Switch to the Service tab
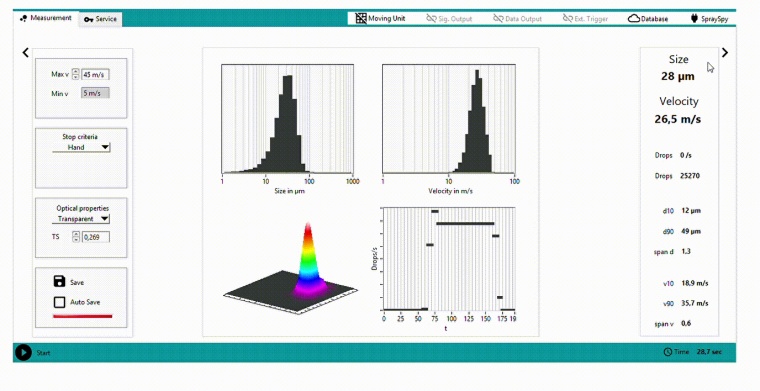 [x=100, y=19]
